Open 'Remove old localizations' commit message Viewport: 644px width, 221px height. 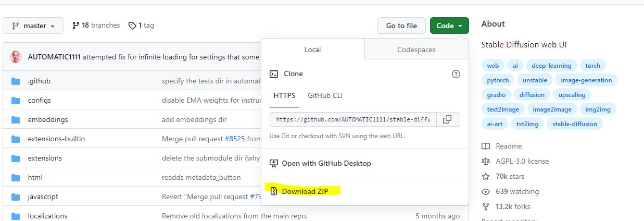(x=234, y=216)
